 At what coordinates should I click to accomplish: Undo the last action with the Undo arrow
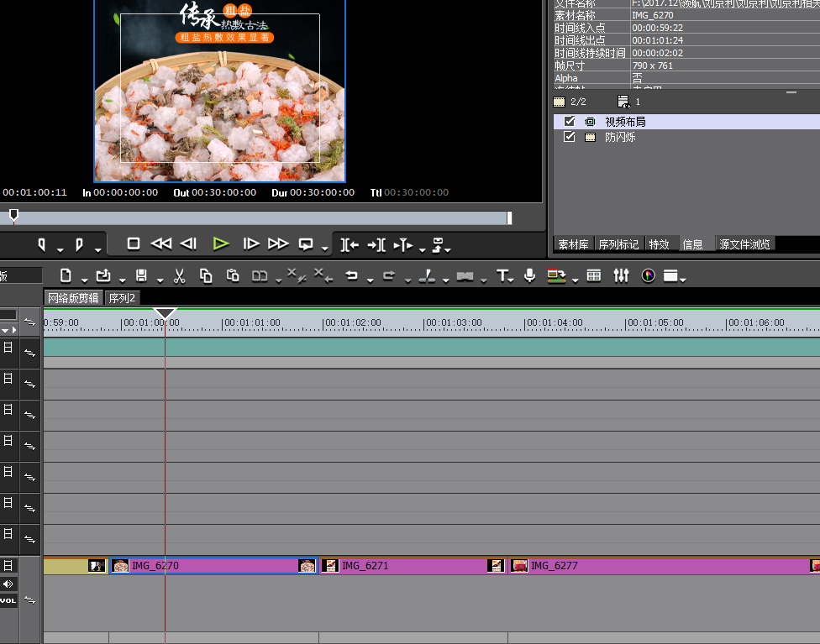click(x=352, y=275)
